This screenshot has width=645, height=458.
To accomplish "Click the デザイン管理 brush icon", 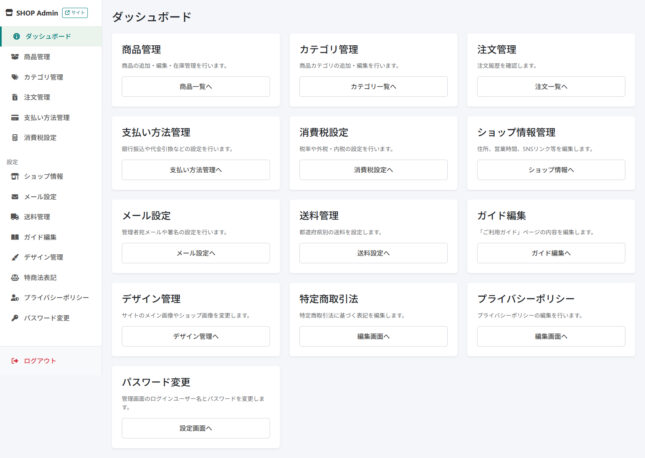I will 14,257.
